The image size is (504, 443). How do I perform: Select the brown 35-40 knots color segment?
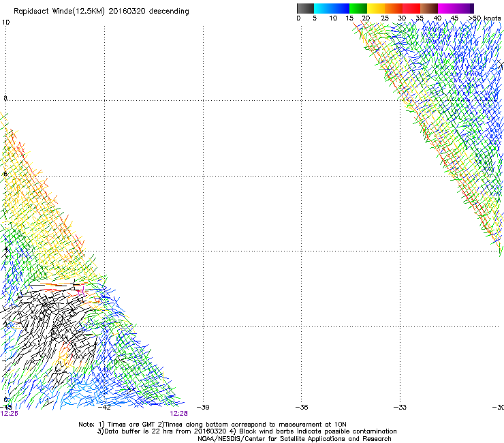(429, 8)
